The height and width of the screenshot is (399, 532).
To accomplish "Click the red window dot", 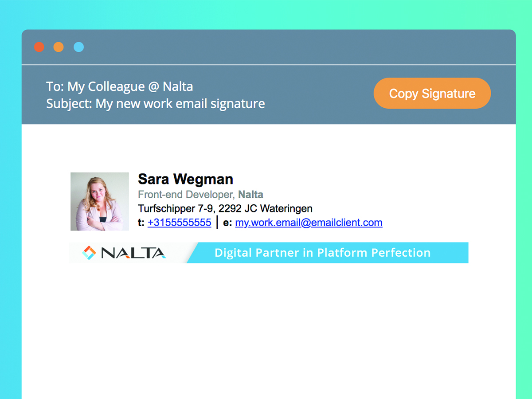I will (x=39, y=47).
